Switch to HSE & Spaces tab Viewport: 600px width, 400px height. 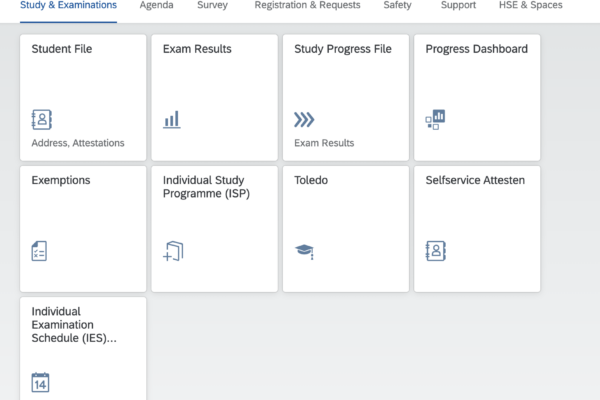[530, 5]
